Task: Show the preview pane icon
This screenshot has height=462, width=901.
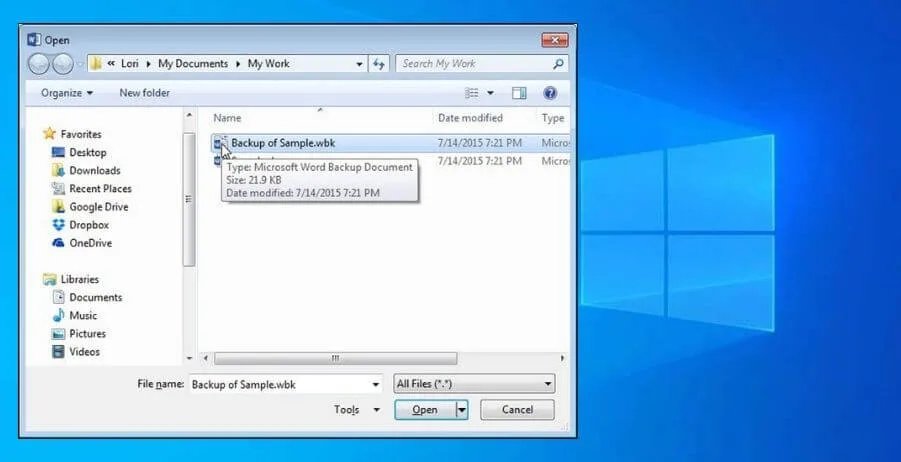Action: coord(519,93)
